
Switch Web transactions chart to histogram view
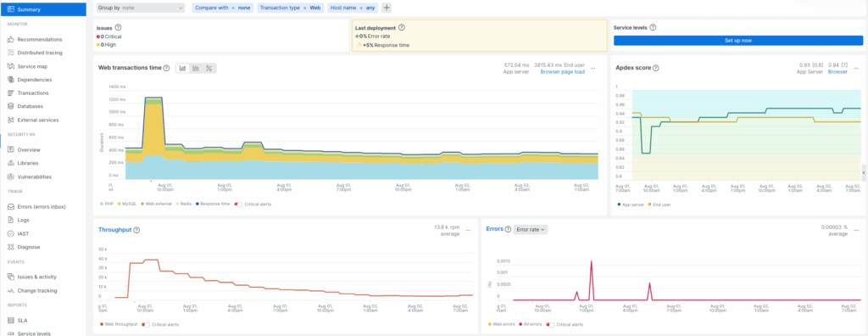pyautogui.click(x=196, y=68)
